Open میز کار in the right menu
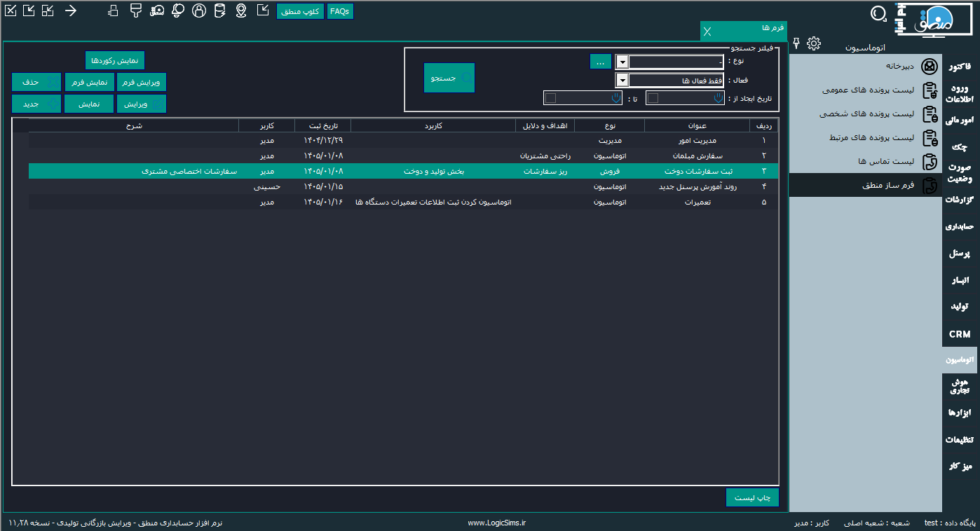This screenshot has height=531, width=980. pos(959,466)
